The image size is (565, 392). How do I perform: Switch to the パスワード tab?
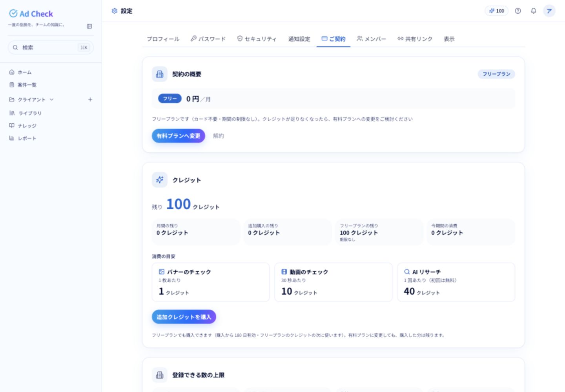[208, 39]
